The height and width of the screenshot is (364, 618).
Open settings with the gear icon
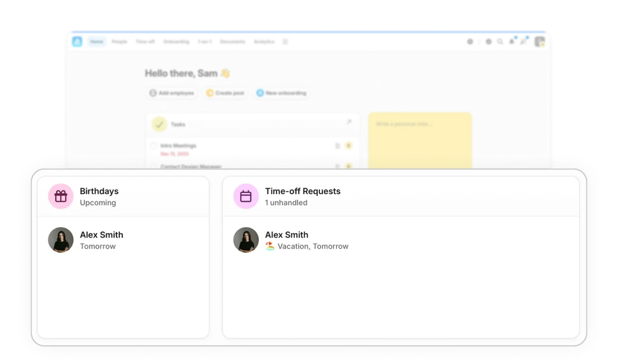pyautogui.click(x=470, y=42)
